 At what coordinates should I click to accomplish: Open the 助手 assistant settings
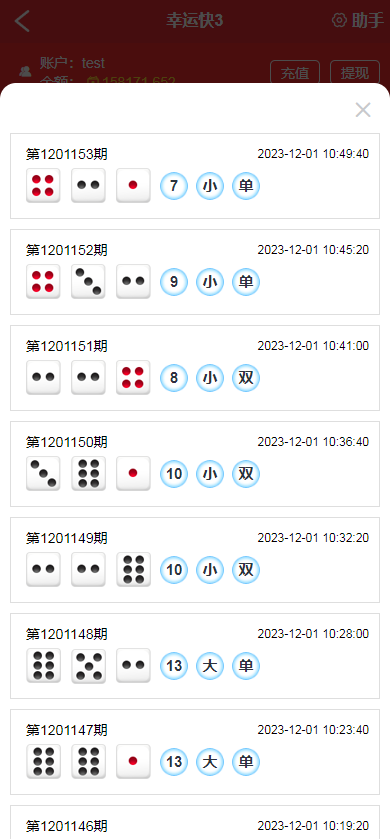click(358, 21)
